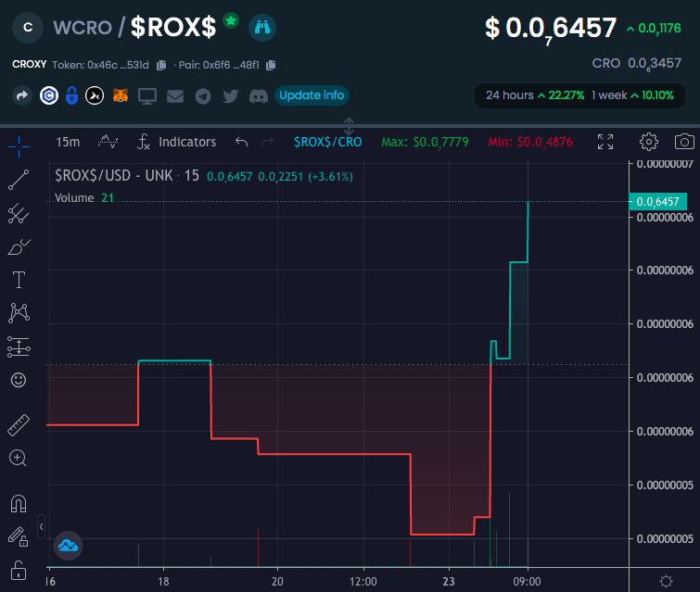700x592 pixels.
Task: Open the forecasting and measurement tools
Action: 19,346
